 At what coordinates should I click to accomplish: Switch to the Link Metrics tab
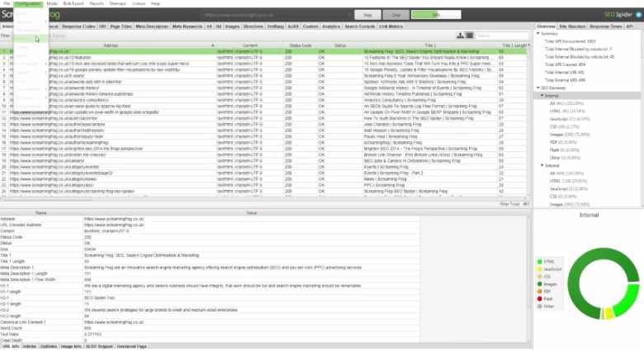coord(391,26)
